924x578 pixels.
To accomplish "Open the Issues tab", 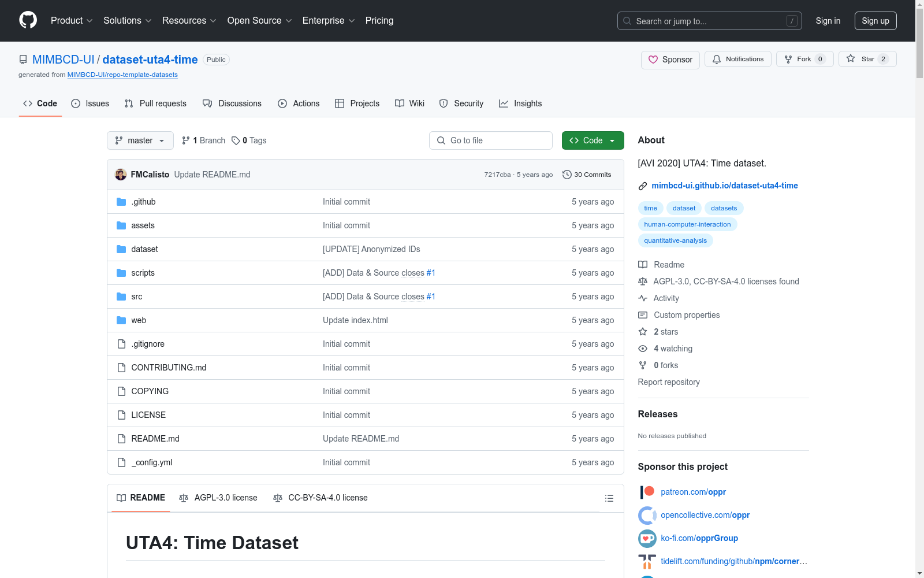I will coord(90,103).
